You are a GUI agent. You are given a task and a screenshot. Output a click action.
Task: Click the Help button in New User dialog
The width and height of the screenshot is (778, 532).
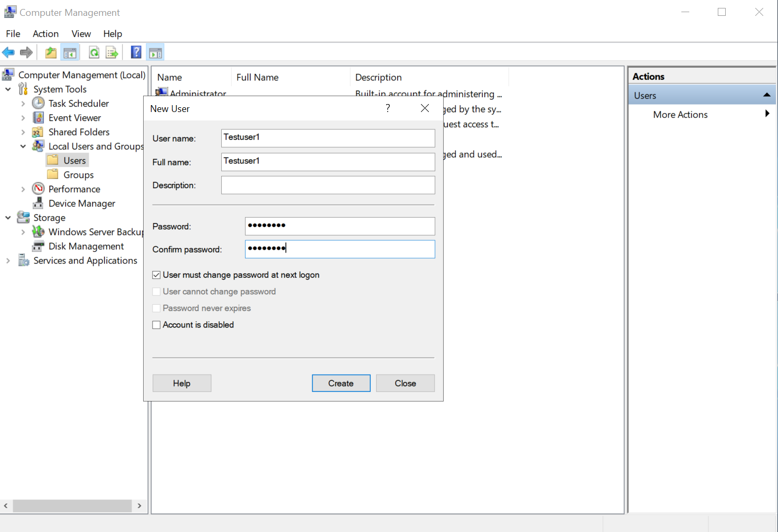pyautogui.click(x=182, y=383)
